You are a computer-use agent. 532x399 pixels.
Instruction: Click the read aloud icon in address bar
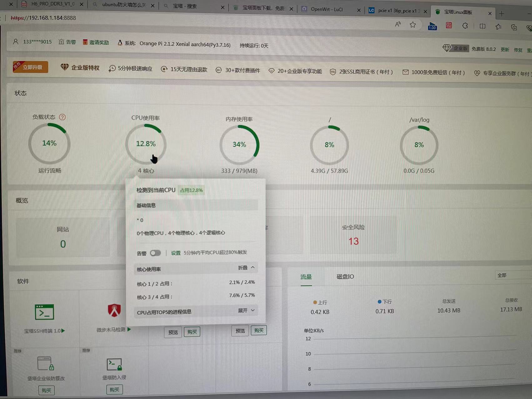click(x=398, y=24)
